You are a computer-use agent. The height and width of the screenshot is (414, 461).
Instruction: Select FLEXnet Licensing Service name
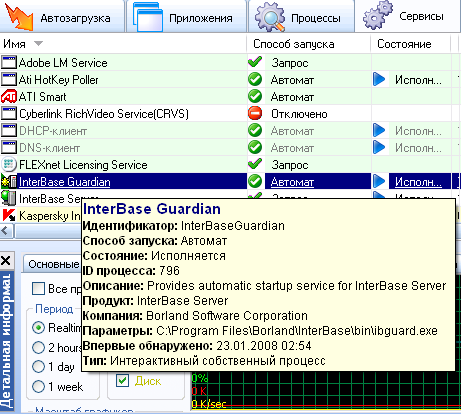83,165
